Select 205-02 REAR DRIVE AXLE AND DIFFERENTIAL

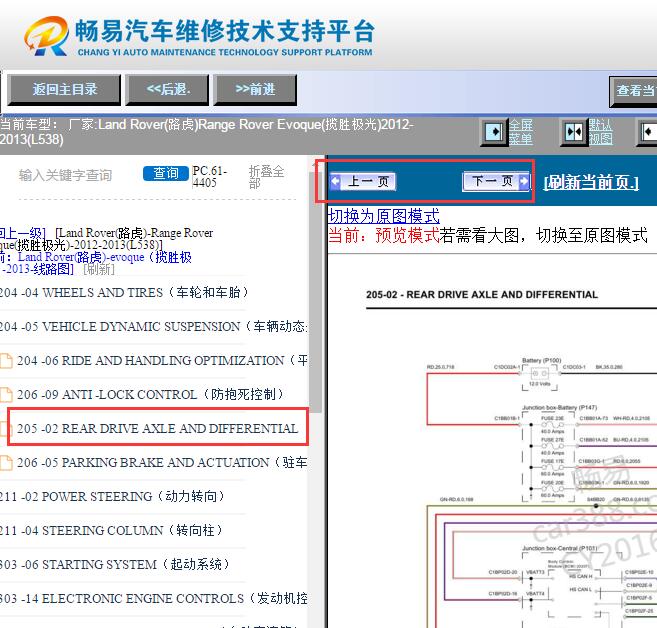point(158,428)
